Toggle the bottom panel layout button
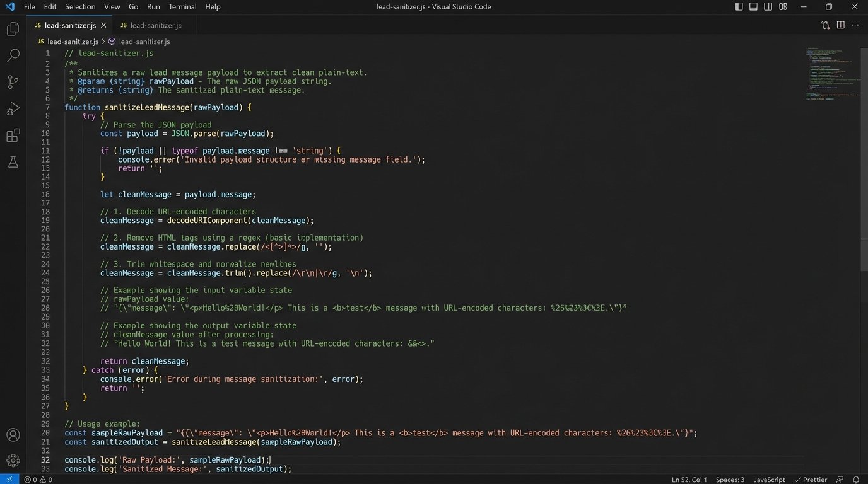 [753, 7]
